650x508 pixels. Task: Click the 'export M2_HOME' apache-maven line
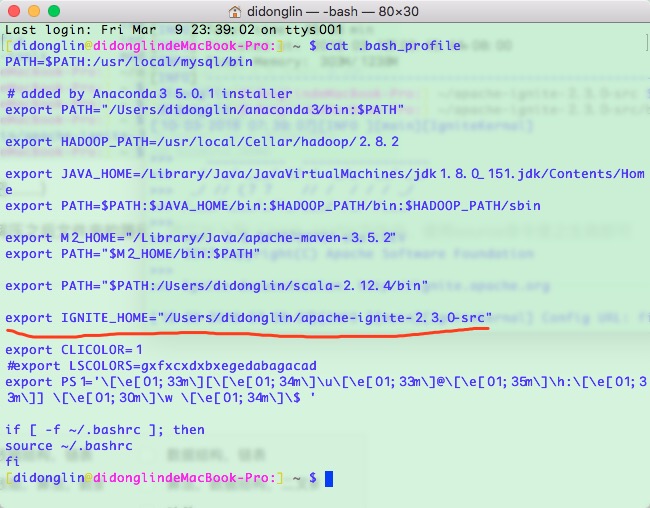coord(200,238)
